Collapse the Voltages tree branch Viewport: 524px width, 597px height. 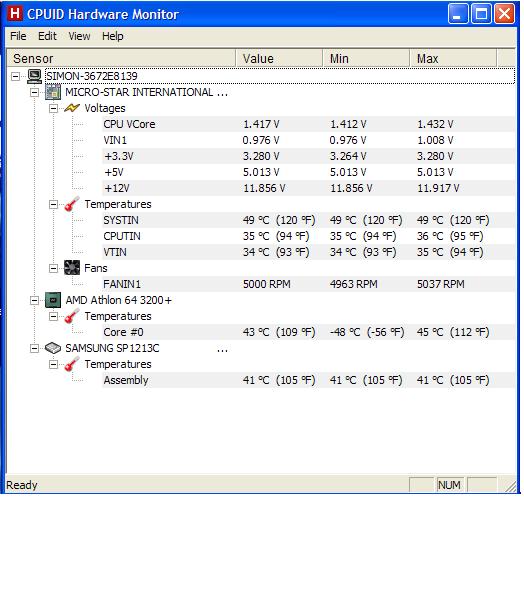53,109
